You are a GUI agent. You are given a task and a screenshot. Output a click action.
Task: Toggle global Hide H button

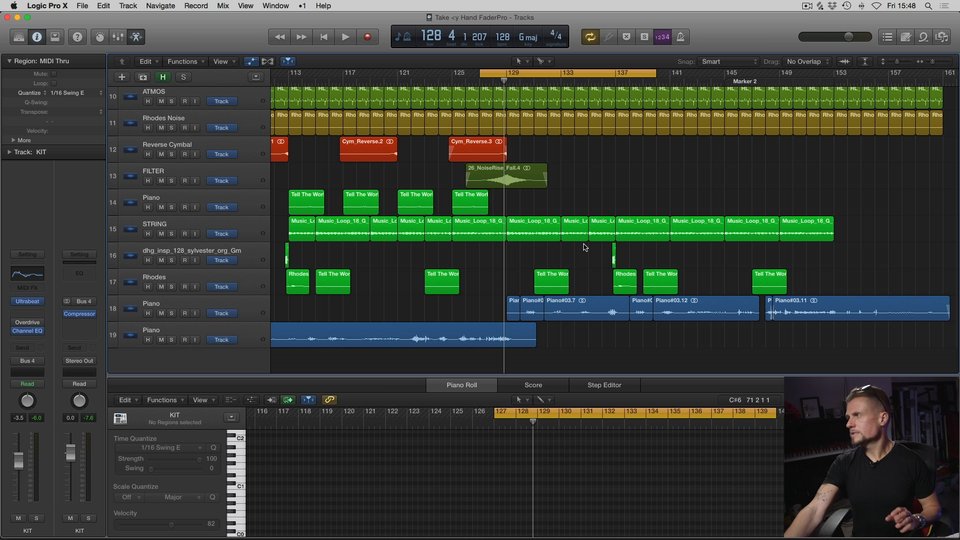tap(163, 77)
